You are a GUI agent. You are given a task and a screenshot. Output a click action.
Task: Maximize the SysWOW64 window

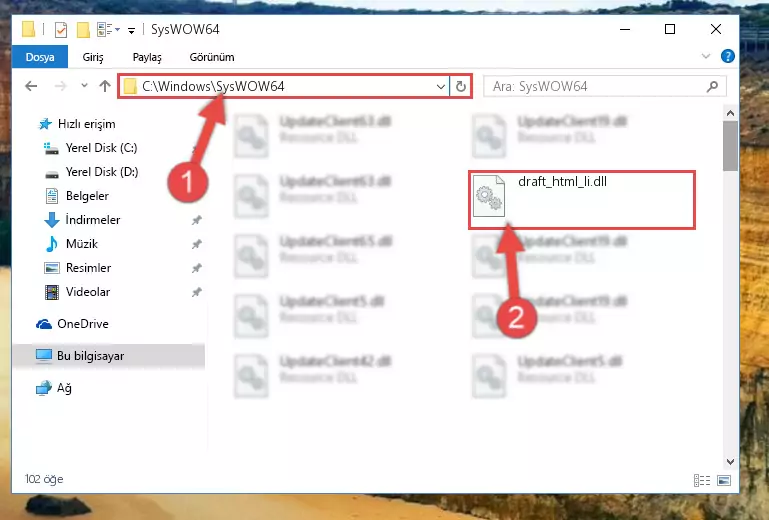[670, 29]
